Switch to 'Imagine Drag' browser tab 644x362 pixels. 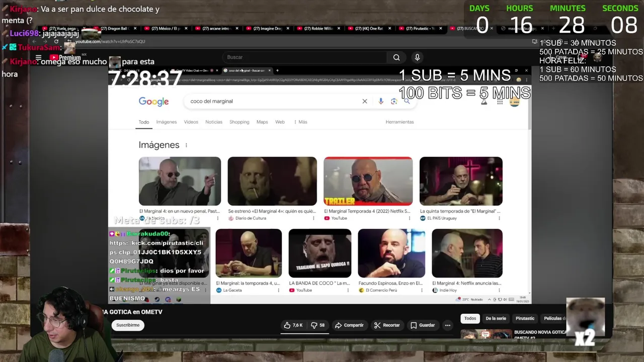point(267,29)
